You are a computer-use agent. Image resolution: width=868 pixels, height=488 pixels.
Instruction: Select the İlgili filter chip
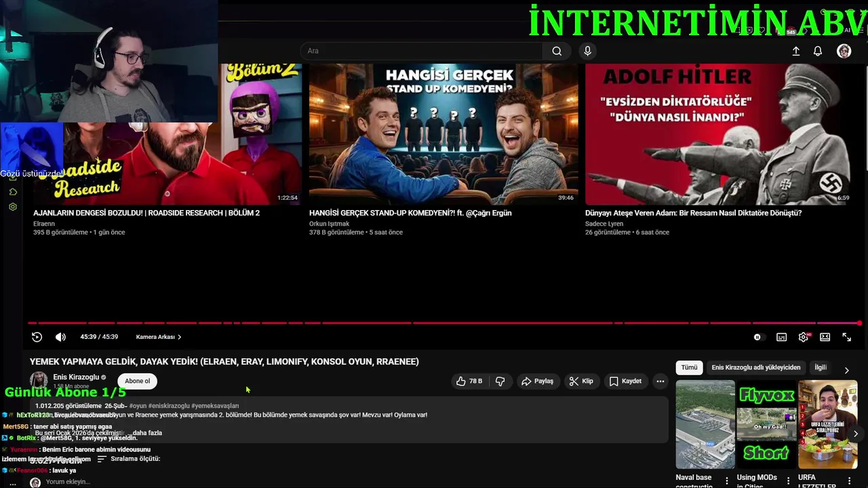(x=821, y=367)
